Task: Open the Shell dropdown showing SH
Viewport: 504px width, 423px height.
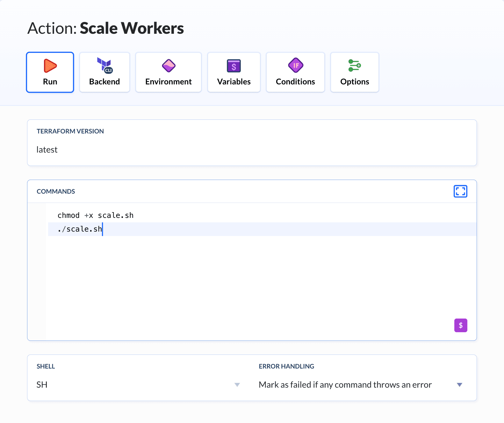Action: coord(137,385)
